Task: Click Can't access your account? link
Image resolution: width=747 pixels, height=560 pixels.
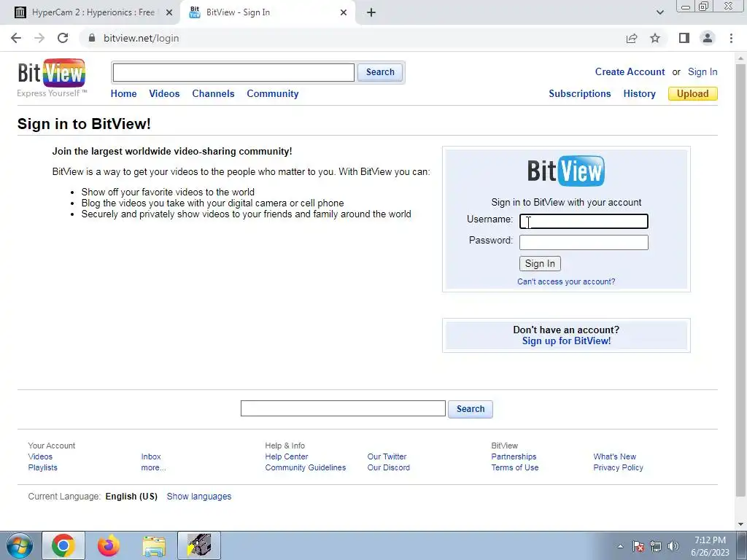Action: click(x=566, y=281)
